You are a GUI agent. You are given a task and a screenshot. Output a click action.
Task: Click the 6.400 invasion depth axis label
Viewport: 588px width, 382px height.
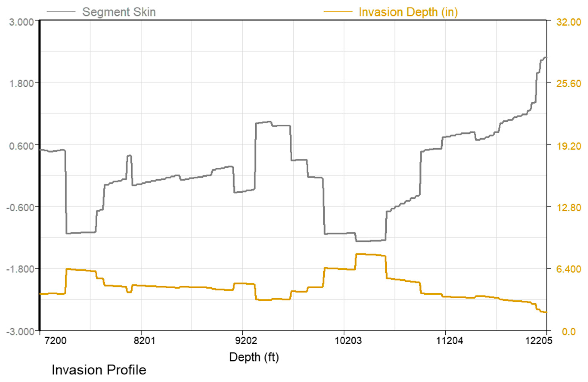click(x=568, y=269)
